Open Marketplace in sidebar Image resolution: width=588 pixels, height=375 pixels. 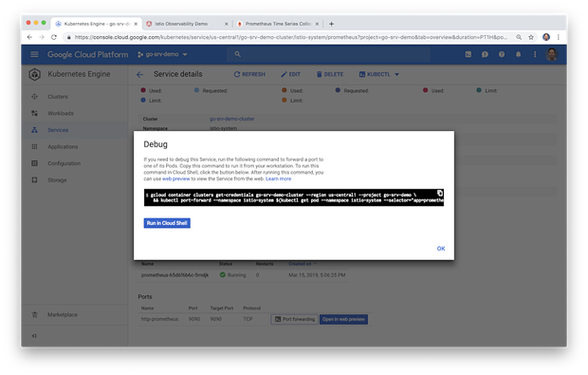(x=63, y=314)
